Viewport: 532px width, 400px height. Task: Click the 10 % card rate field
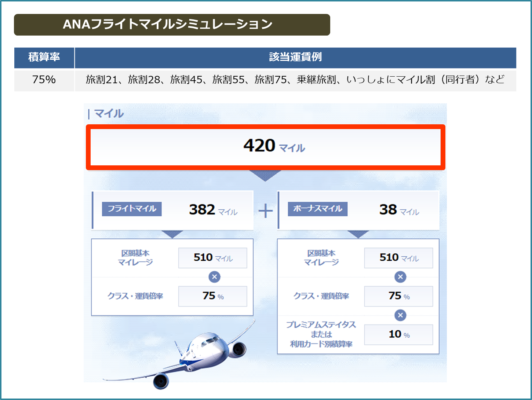(398, 334)
